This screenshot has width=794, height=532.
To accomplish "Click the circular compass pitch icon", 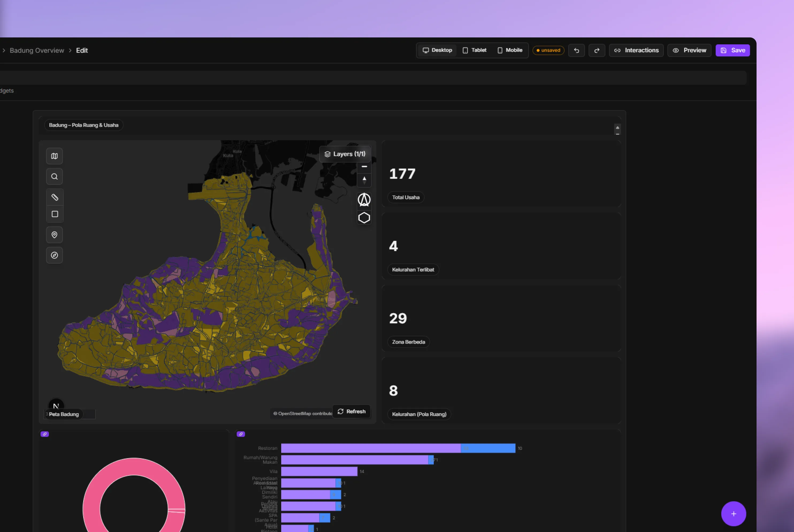I will pos(364,200).
